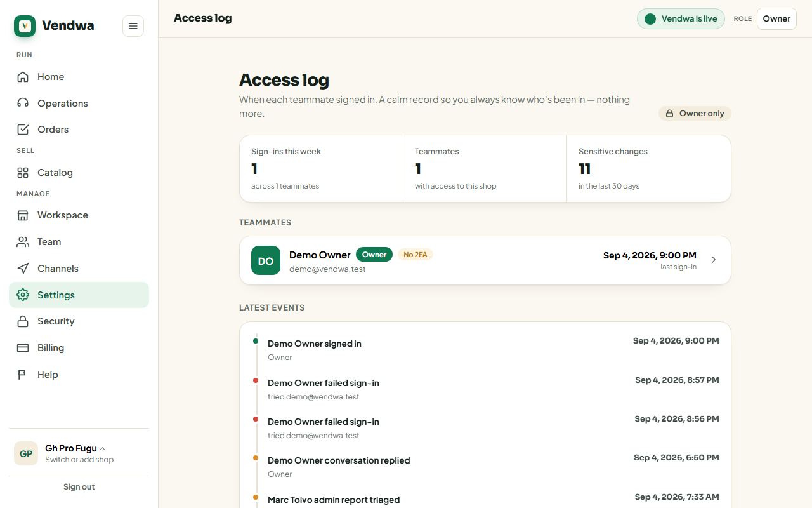Go to Operations in the sidebar

coord(79,104)
